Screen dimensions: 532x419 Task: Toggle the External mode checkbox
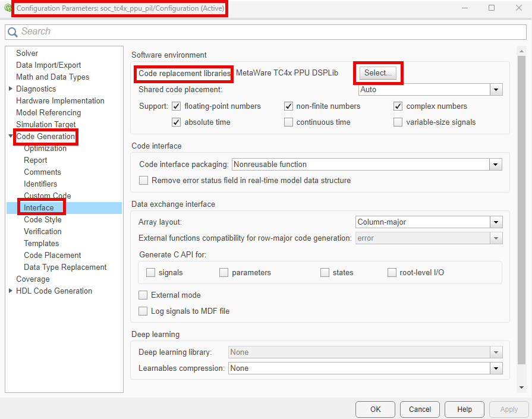click(143, 295)
